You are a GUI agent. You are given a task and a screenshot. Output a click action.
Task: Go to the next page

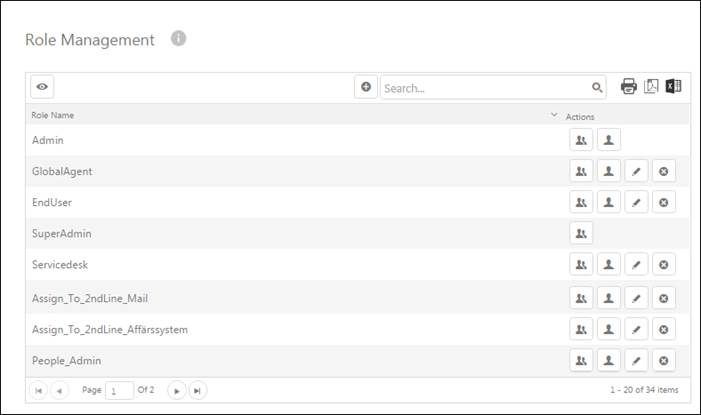tap(176, 390)
